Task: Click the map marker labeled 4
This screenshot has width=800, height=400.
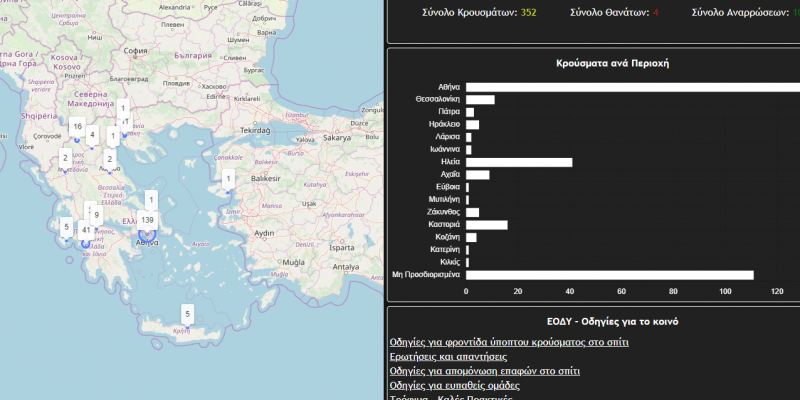Action: click(92, 136)
